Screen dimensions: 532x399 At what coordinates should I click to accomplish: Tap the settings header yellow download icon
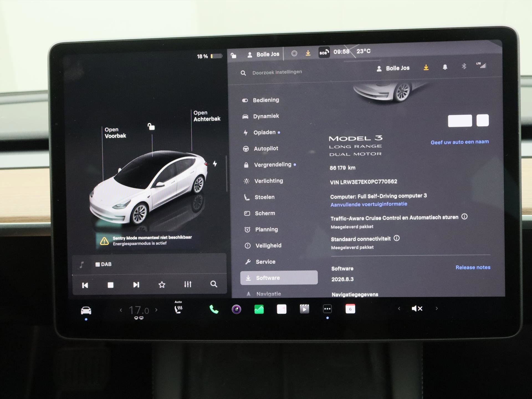point(426,67)
